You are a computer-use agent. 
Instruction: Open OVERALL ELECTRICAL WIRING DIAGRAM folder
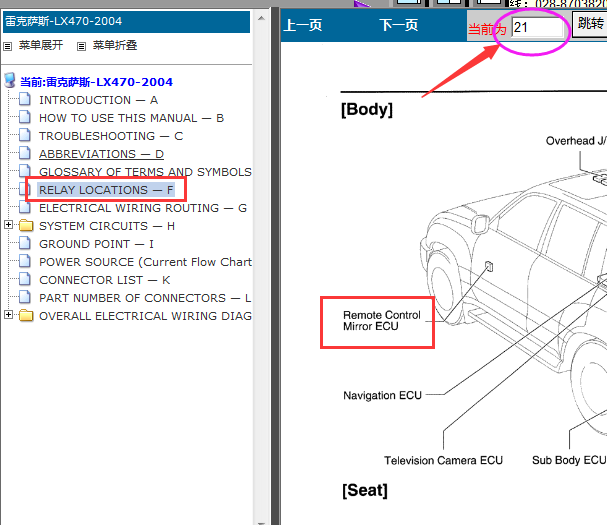point(145,316)
